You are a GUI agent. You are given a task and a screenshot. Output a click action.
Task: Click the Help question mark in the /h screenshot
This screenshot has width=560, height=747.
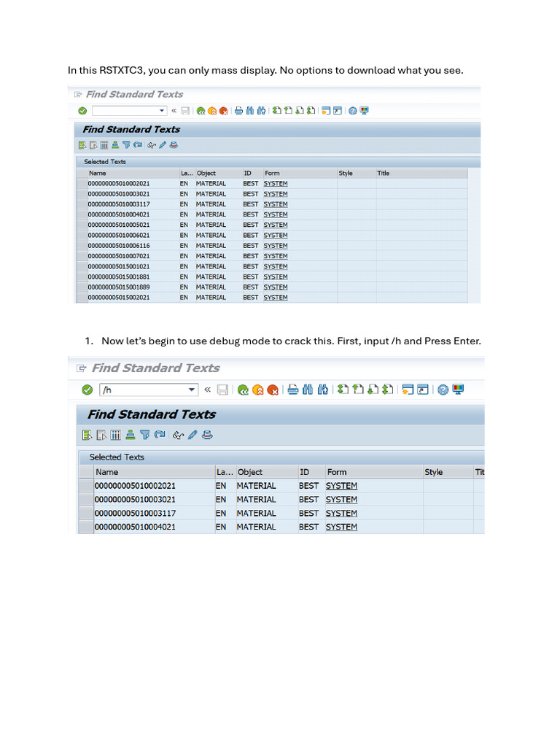443,390
